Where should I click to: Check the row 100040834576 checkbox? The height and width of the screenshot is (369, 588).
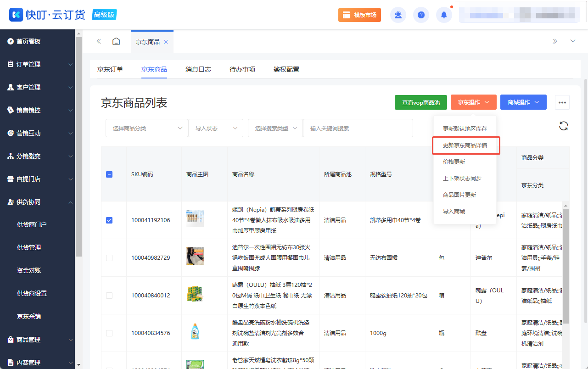pyautogui.click(x=109, y=333)
